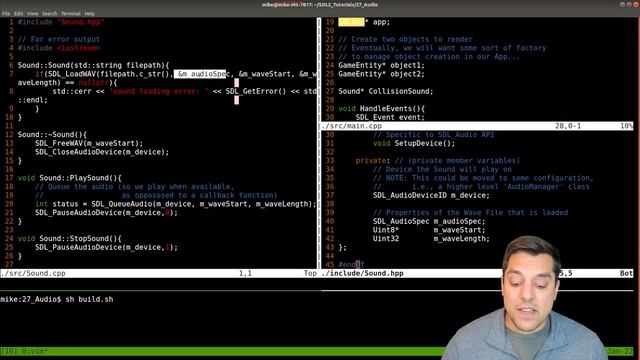This screenshot has height=360, width=640.
Task: Click the GameEntity* object2 declaration
Action: [x=382, y=74]
